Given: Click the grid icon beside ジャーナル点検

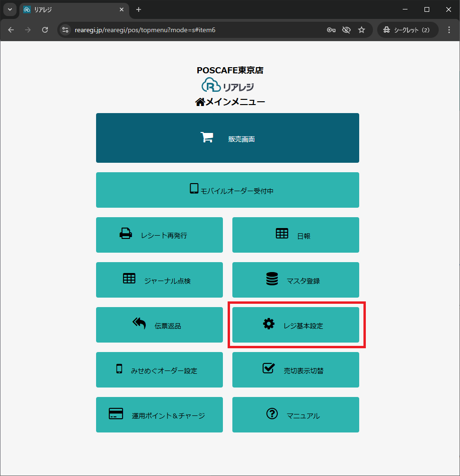Looking at the screenshot, I should (129, 278).
